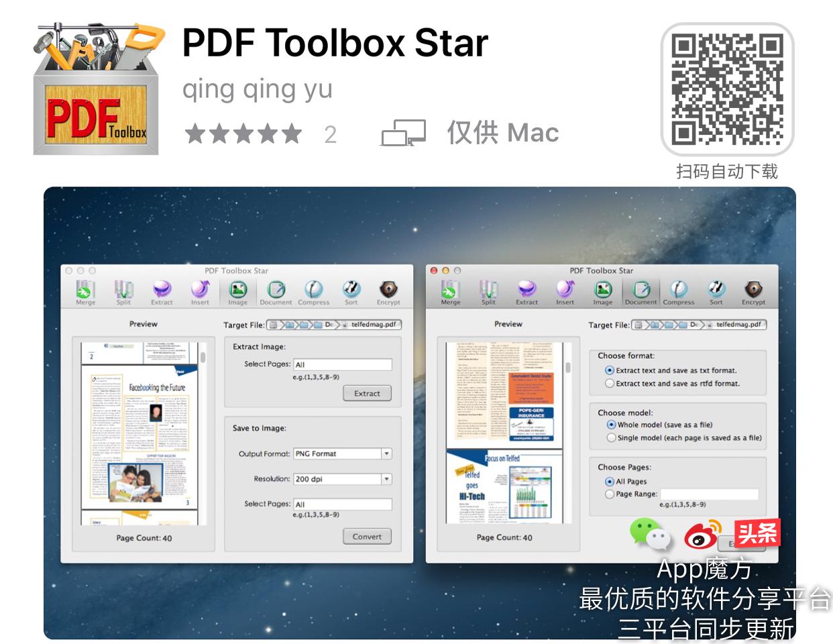
Task: Click 'Choose model:' heading
Action: (x=625, y=413)
